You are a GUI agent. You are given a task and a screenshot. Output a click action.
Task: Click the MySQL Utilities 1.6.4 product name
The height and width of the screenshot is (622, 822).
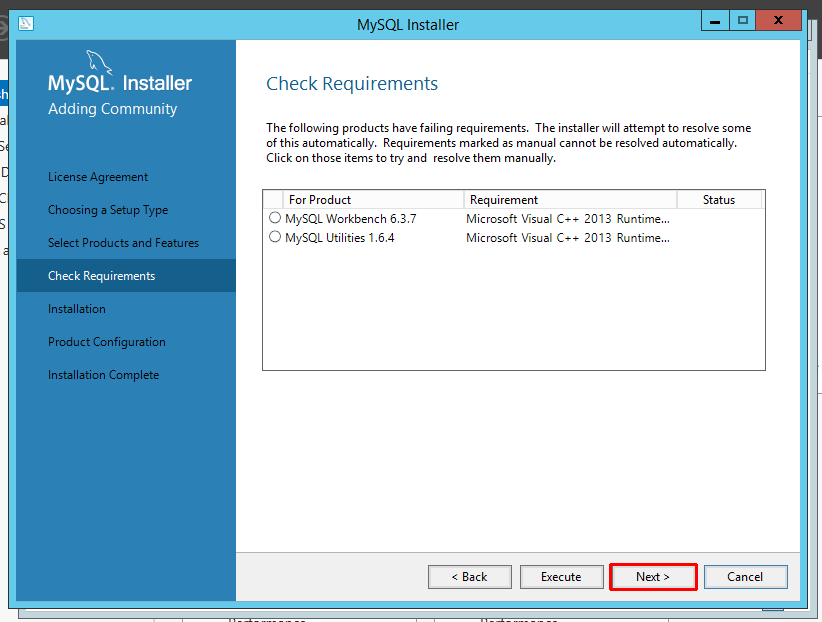pyautogui.click(x=340, y=238)
